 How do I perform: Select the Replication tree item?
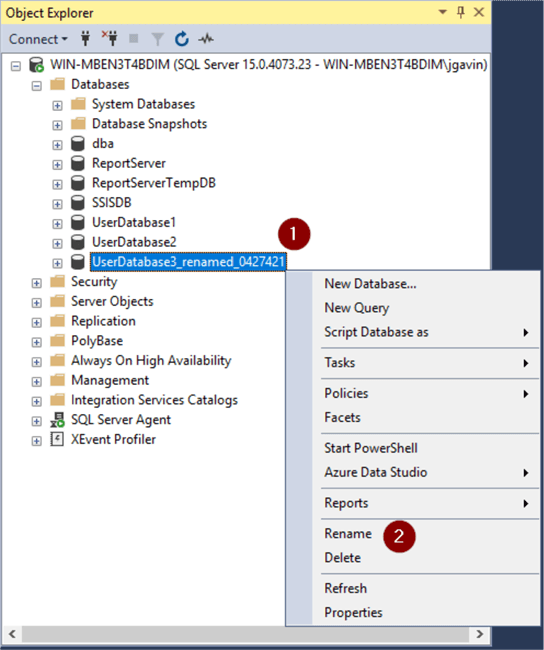(103, 321)
